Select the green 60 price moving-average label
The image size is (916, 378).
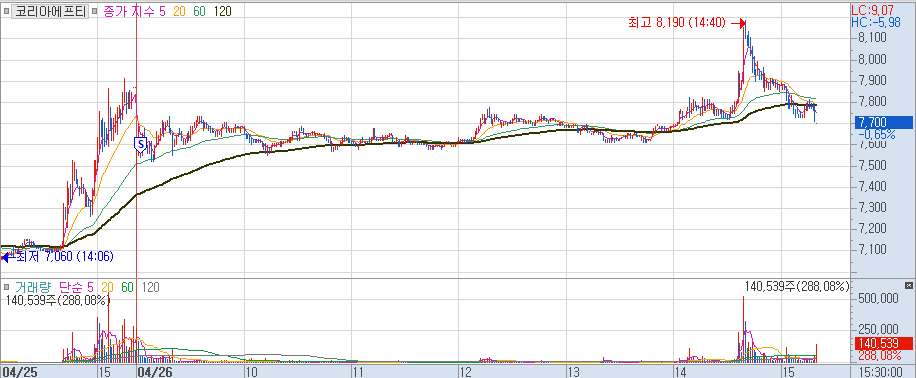tap(199, 11)
